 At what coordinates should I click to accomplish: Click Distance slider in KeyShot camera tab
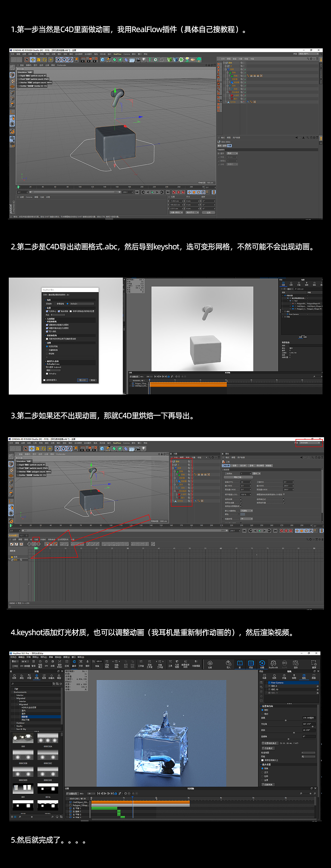[289, 721]
